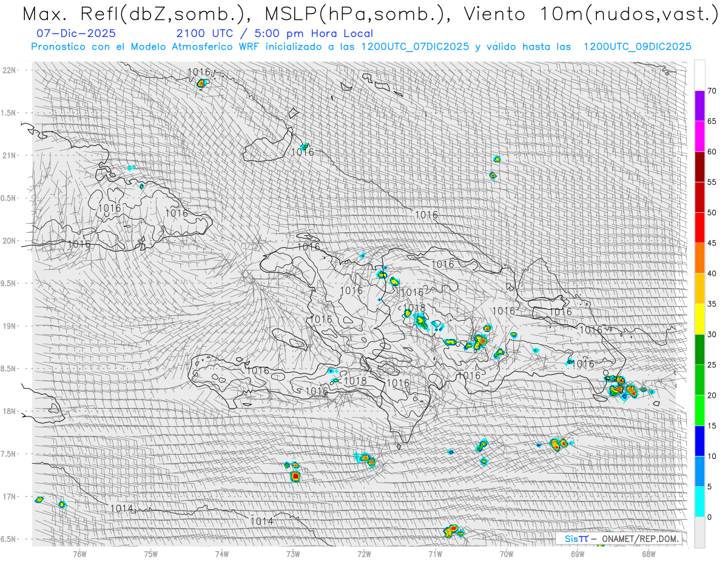
Task: Click the '50' value on the color scale
Action: click(712, 212)
